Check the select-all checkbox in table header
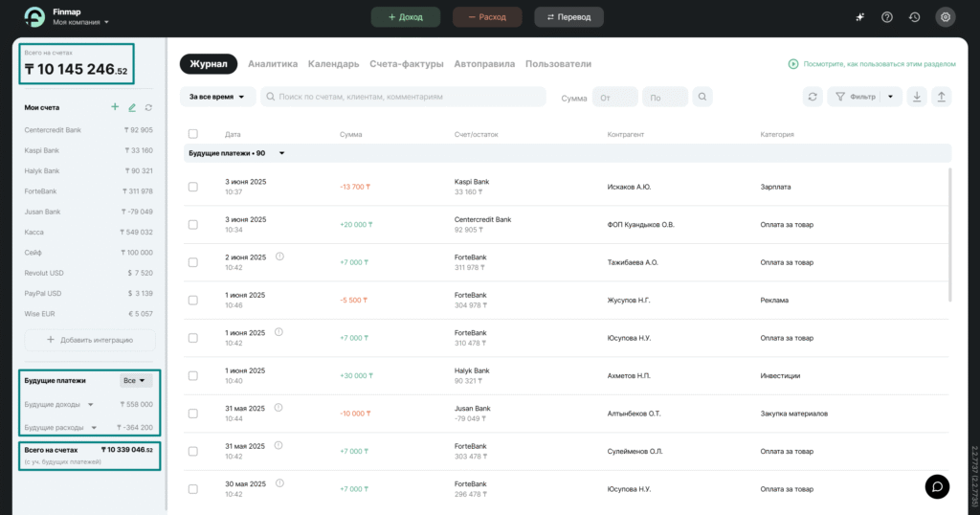Viewport: 980px width, 515px height. pos(193,134)
